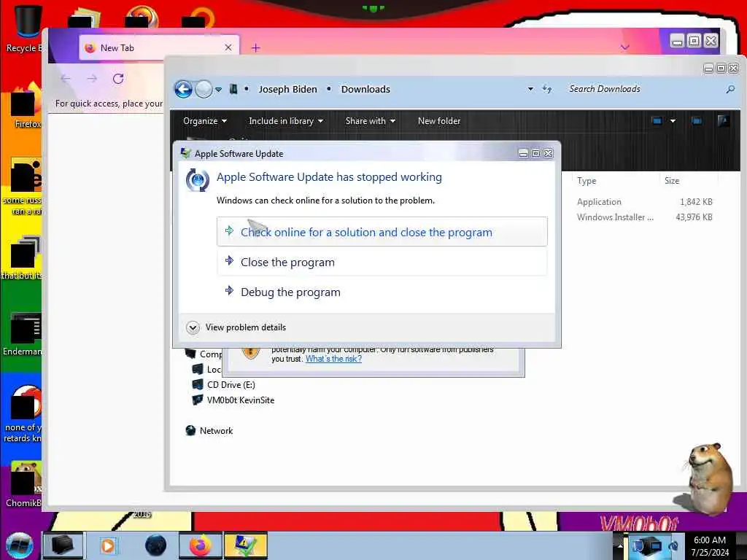This screenshot has height=560, width=747.
Task: Choose Debug the program option
Action: coord(382,292)
